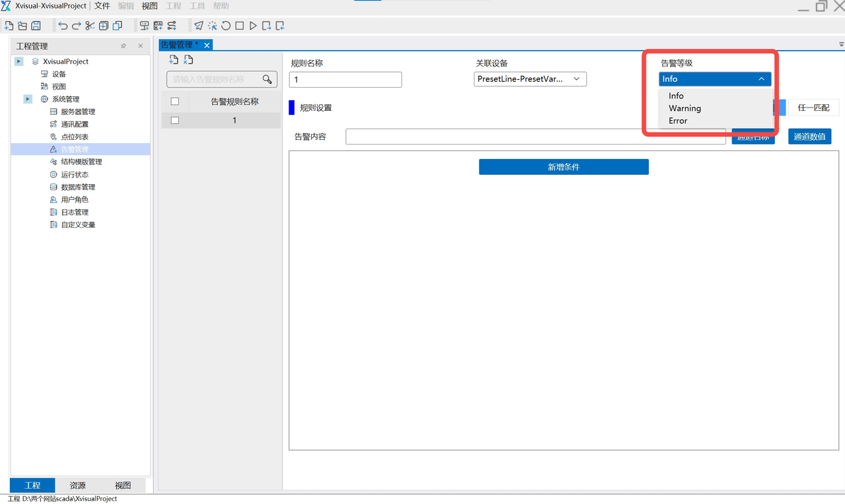The height and width of the screenshot is (504, 845).
Task: Click the circular refresh arrow icon
Action: (x=226, y=26)
